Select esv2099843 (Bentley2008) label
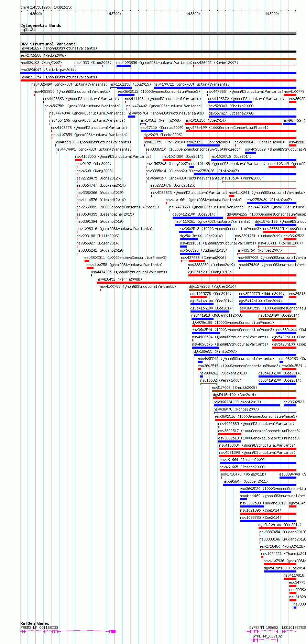The height and width of the screenshot is (644, 306). click(259, 142)
